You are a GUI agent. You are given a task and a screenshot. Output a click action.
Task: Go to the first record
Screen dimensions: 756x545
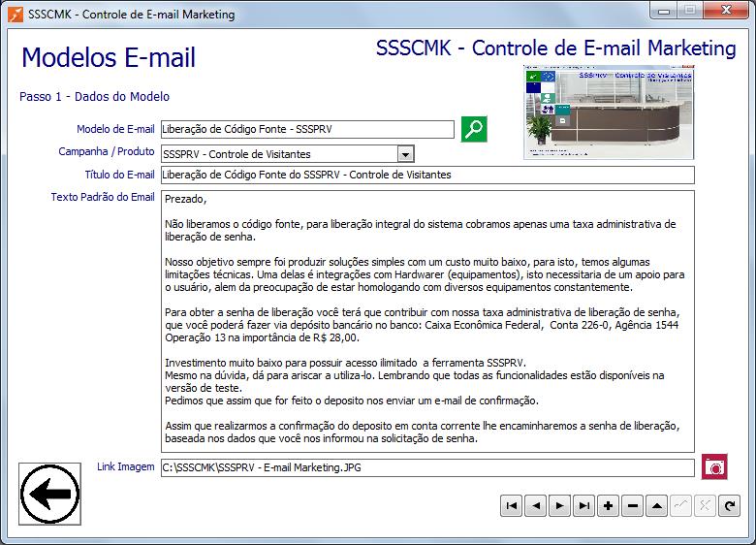(511, 506)
